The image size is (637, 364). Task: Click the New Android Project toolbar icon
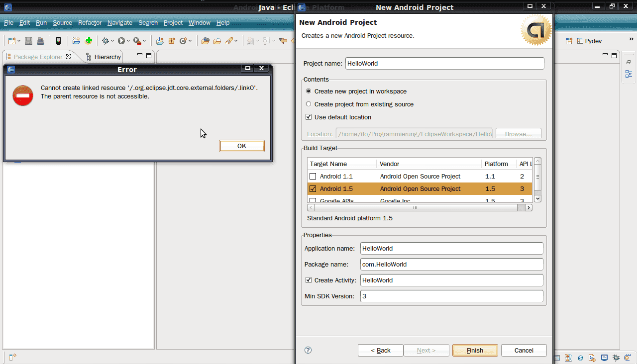tap(76, 41)
